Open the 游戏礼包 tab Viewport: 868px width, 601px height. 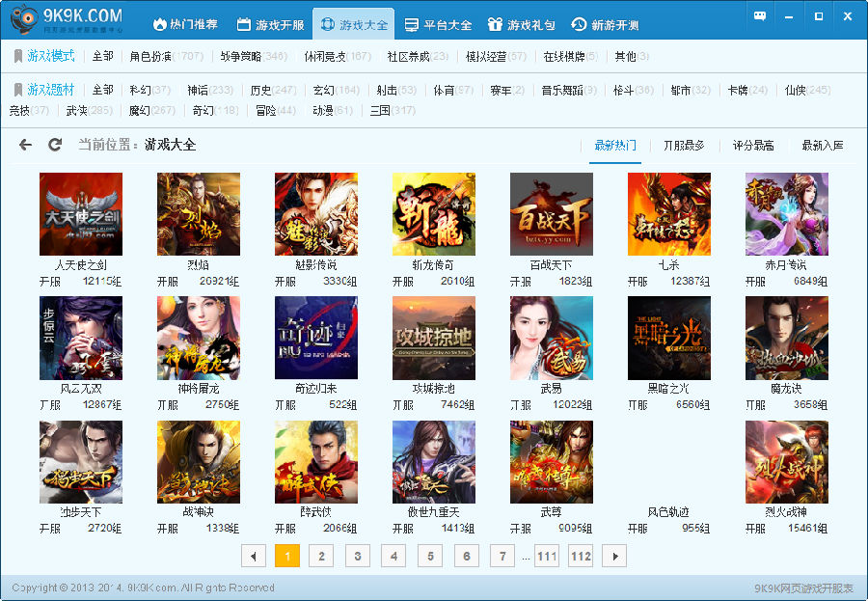click(522, 24)
